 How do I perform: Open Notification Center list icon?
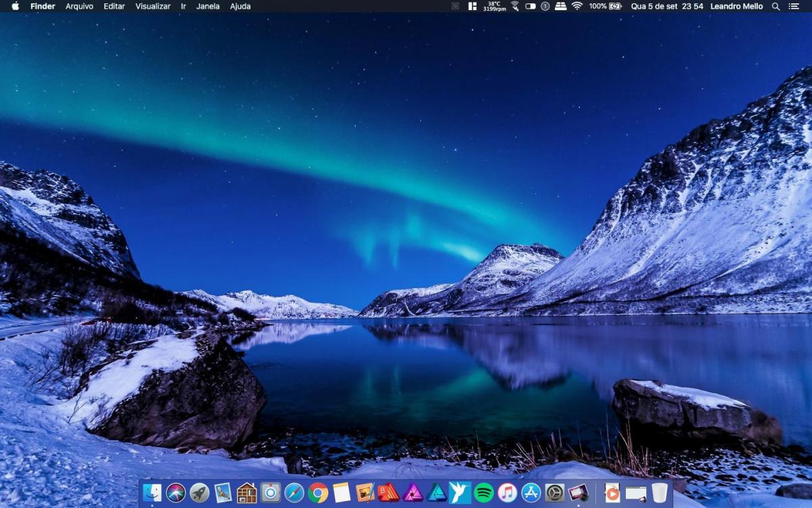tap(794, 6)
